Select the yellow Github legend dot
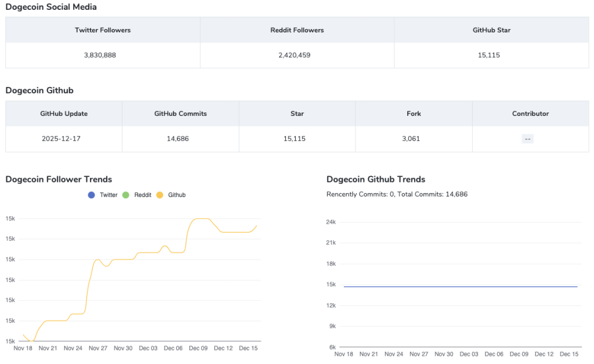This screenshot has width=594, height=364. point(158,195)
